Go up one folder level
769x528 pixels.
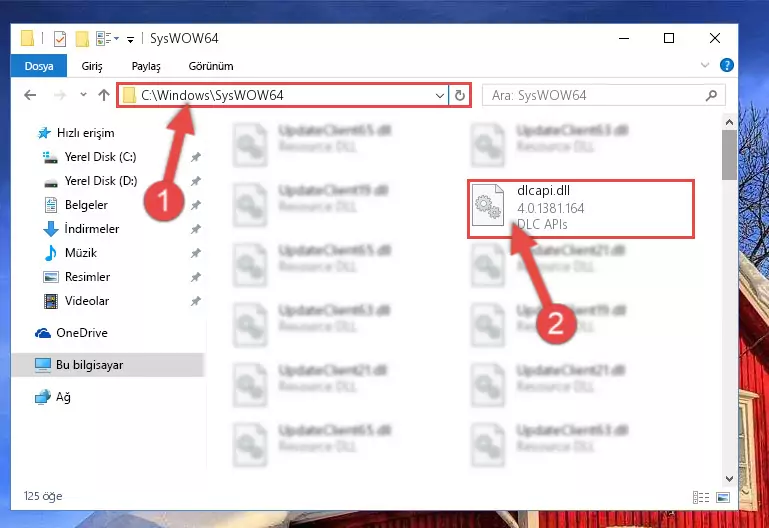103,95
